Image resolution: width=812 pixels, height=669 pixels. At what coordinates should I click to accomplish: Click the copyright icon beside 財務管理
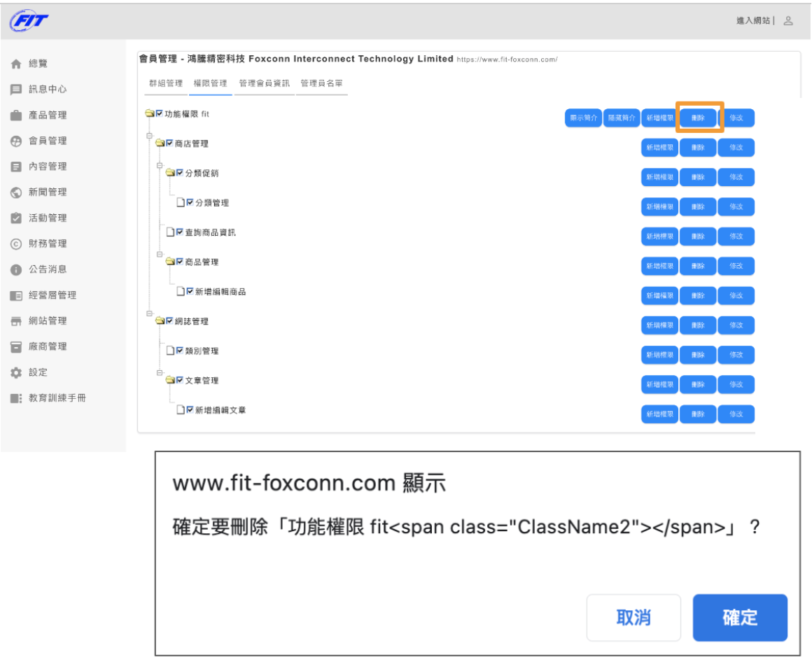[x=16, y=244]
